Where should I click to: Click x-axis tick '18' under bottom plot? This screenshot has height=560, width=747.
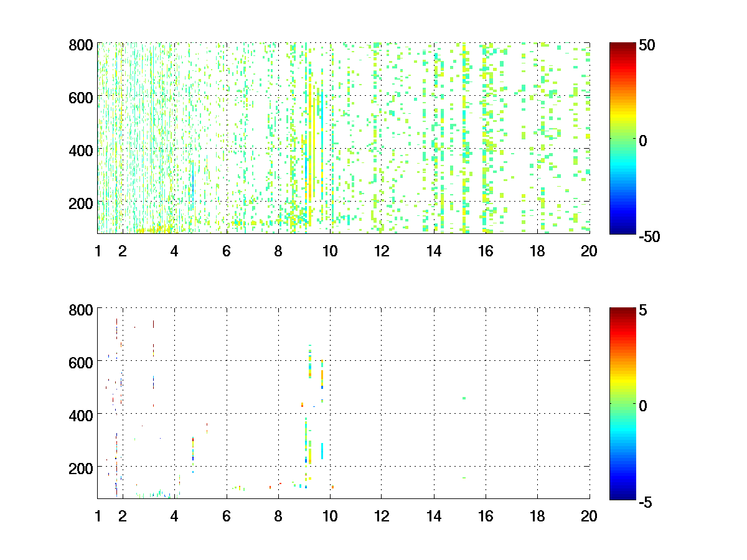click(x=537, y=516)
